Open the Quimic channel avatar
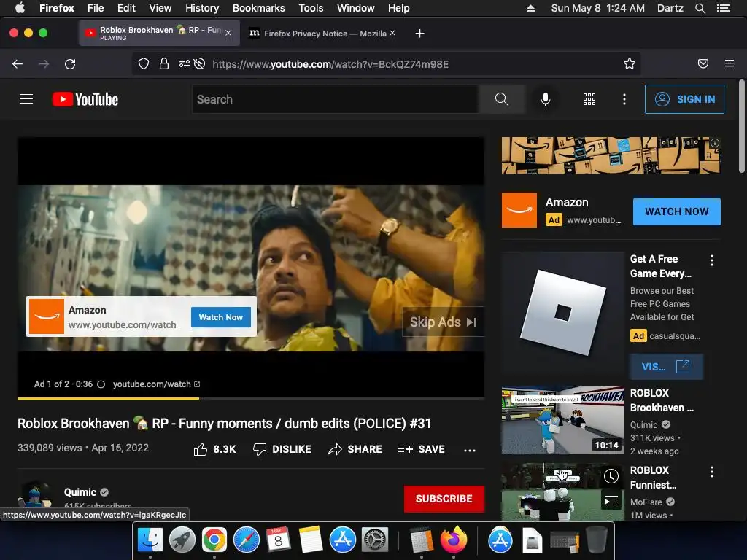 tap(35, 494)
